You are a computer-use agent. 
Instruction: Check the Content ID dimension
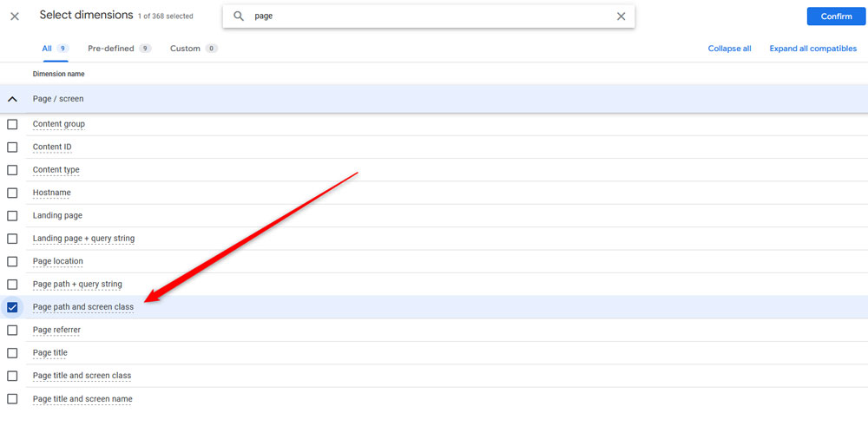(12, 147)
